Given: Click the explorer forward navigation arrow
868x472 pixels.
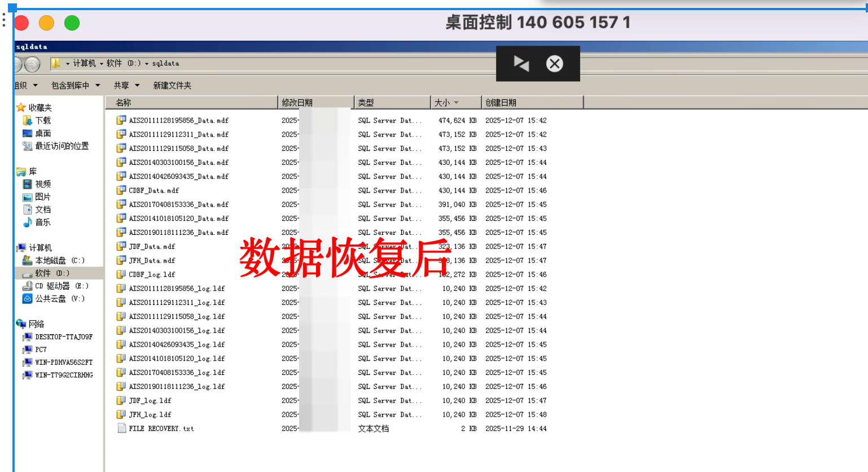Looking at the screenshot, I should pyautogui.click(x=33, y=64).
